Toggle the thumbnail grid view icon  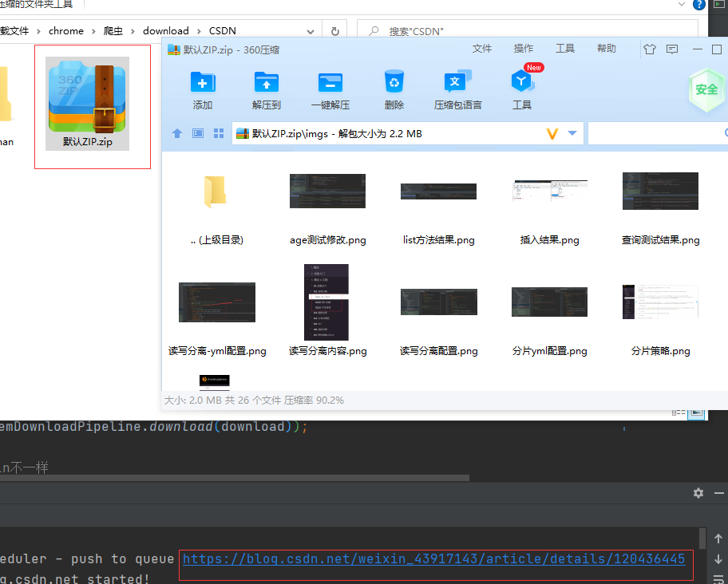pyautogui.click(x=218, y=133)
